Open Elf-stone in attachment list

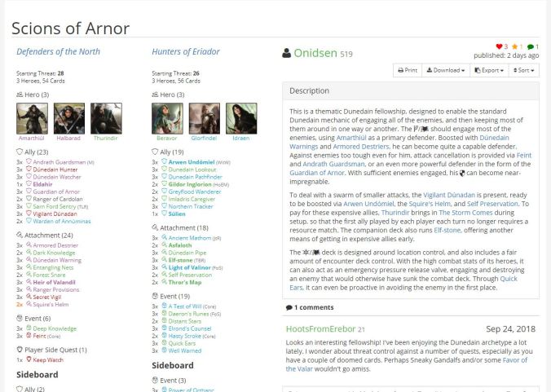[181, 260]
